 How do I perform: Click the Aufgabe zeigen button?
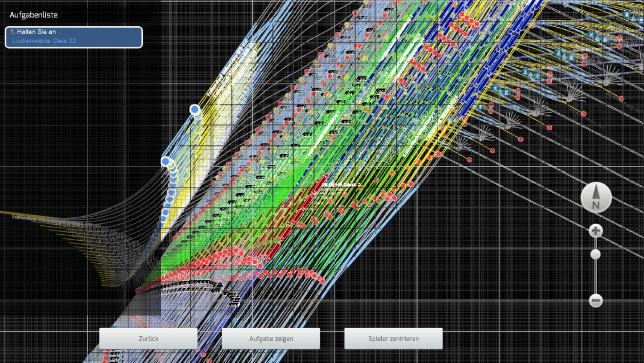pyautogui.click(x=271, y=338)
